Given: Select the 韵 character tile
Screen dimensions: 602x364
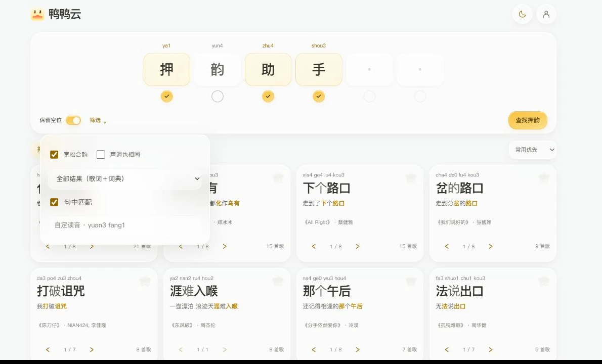Looking at the screenshot, I should click(x=218, y=69).
